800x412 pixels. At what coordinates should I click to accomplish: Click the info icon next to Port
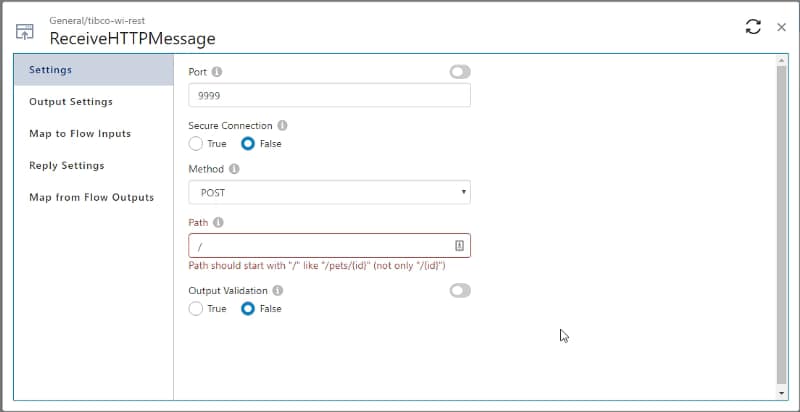217,72
